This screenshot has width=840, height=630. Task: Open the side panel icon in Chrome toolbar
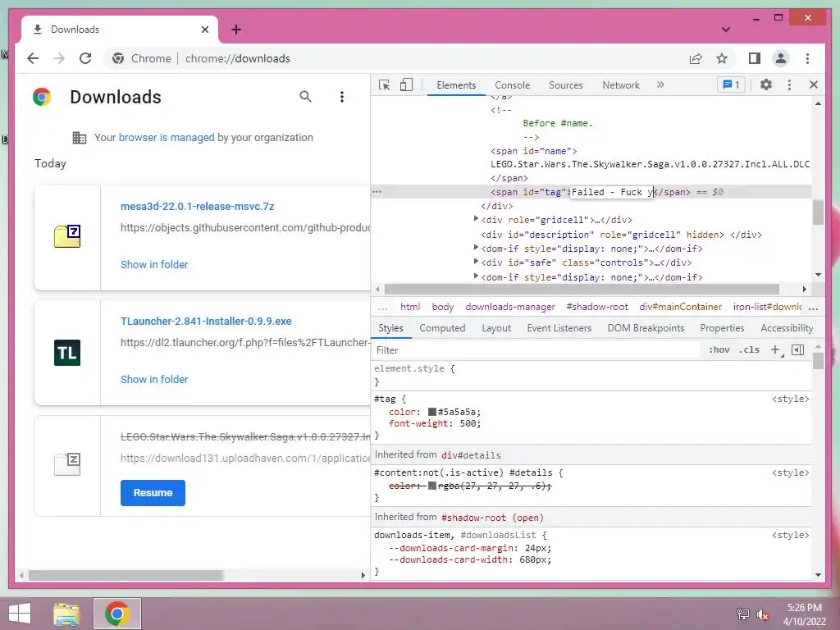(x=755, y=58)
